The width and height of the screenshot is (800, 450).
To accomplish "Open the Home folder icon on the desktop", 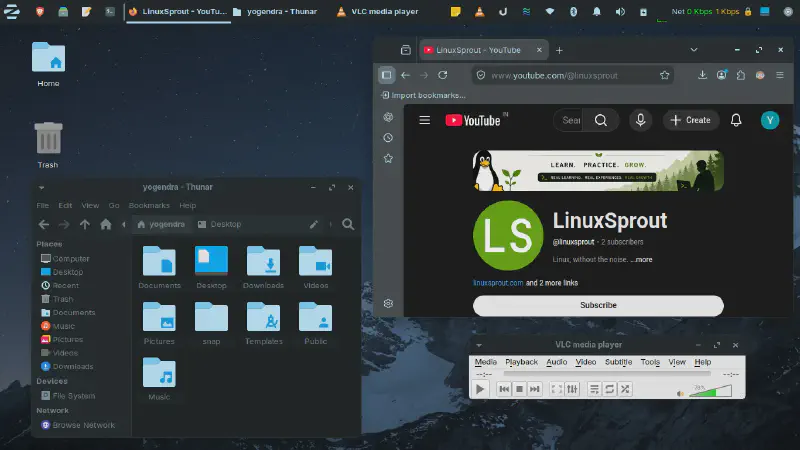I will click(48, 64).
